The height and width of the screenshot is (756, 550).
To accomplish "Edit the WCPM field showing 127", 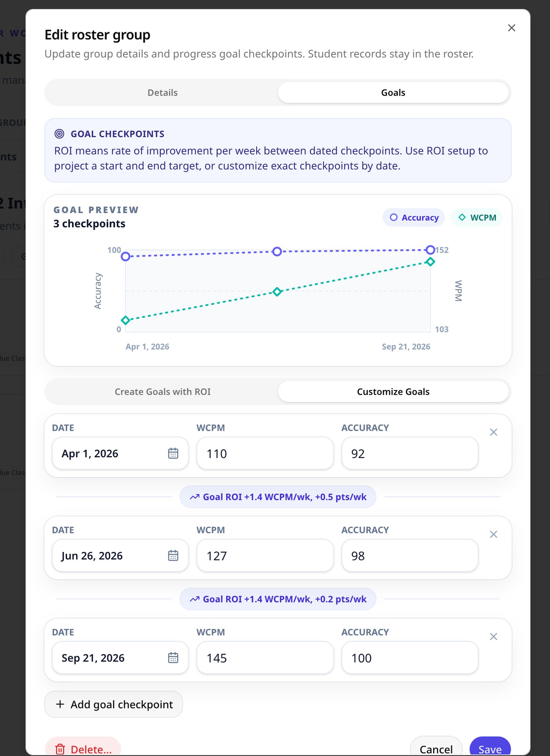I will tap(265, 555).
